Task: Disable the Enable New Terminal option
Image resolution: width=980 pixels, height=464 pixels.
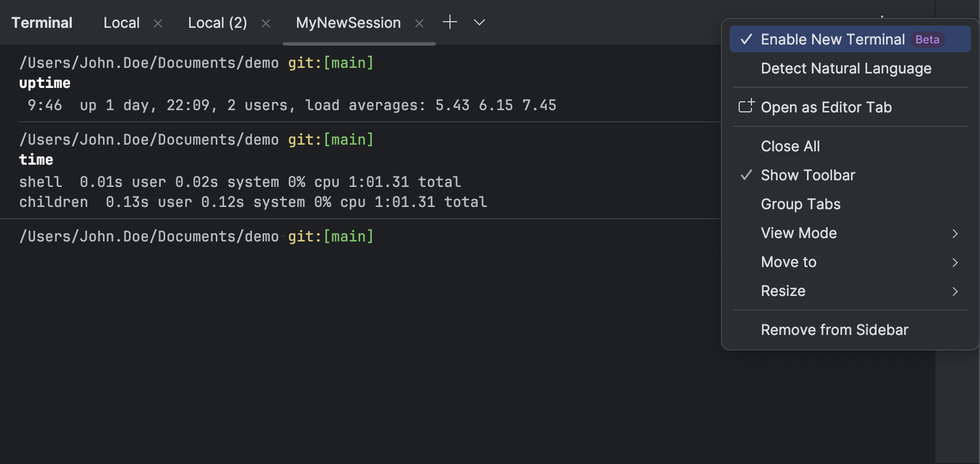Action: point(833,40)
